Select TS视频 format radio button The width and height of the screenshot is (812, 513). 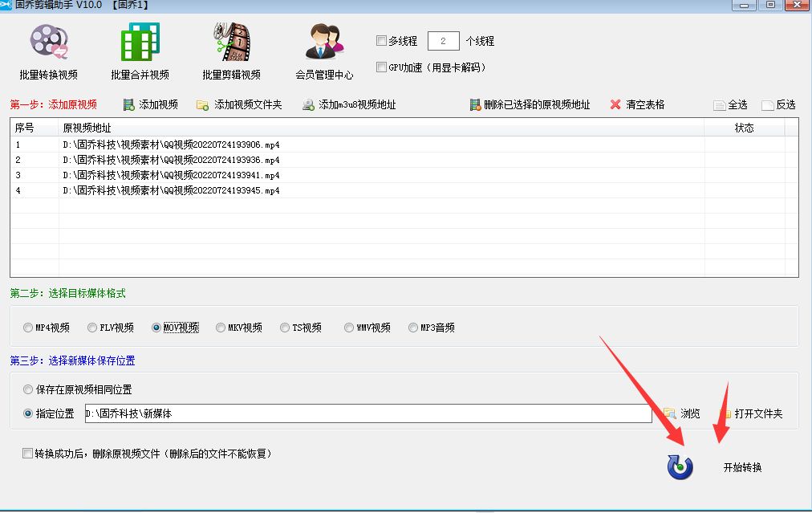point(285,328)
